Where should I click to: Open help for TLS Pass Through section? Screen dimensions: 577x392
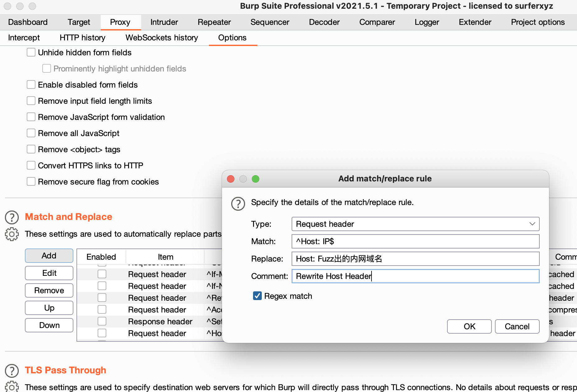point(12,371)
